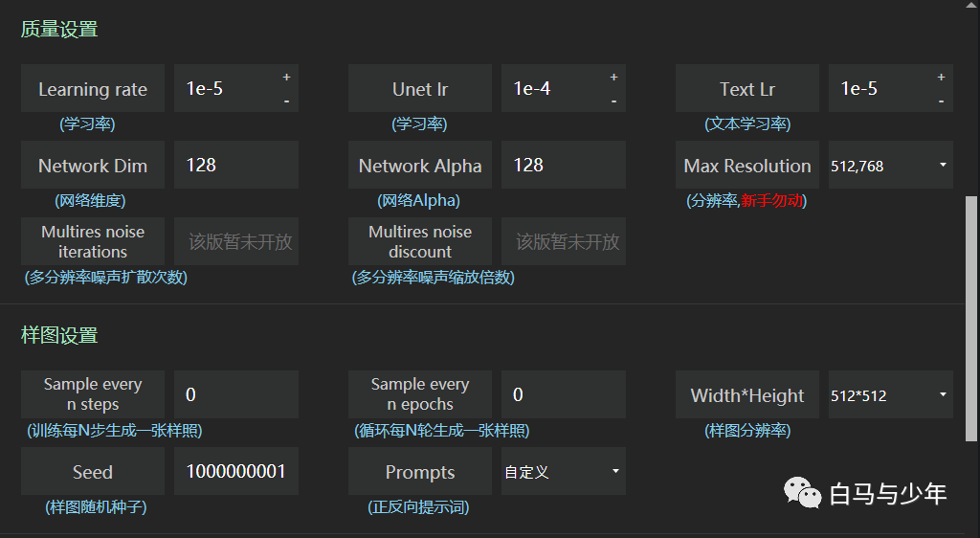Increase Learning rate with plus stepper
This screenshot has width=980, height=538.
click(286, 77)
